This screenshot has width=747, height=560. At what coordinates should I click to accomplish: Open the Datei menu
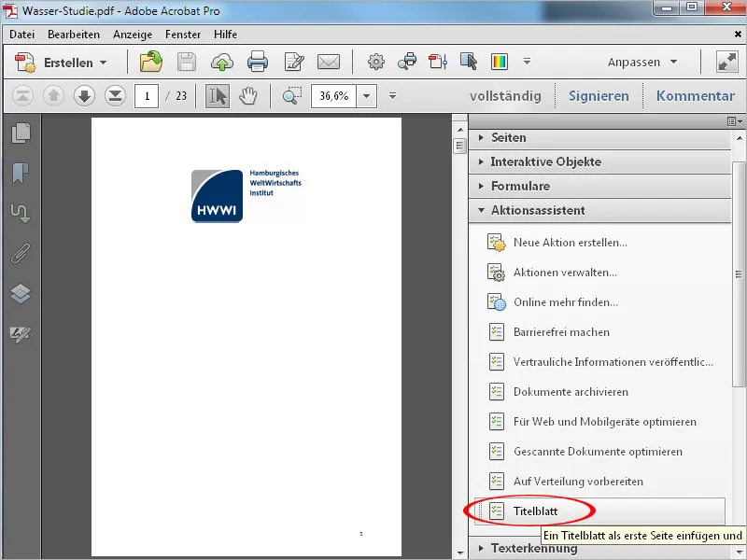point(21,35)
